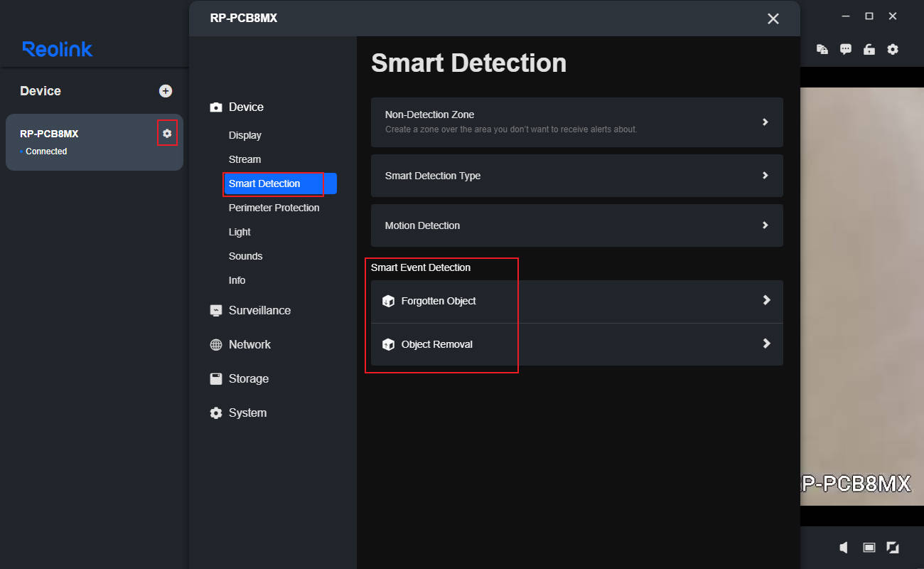Toggle the display mode icon below the stream

click(869, 548)
